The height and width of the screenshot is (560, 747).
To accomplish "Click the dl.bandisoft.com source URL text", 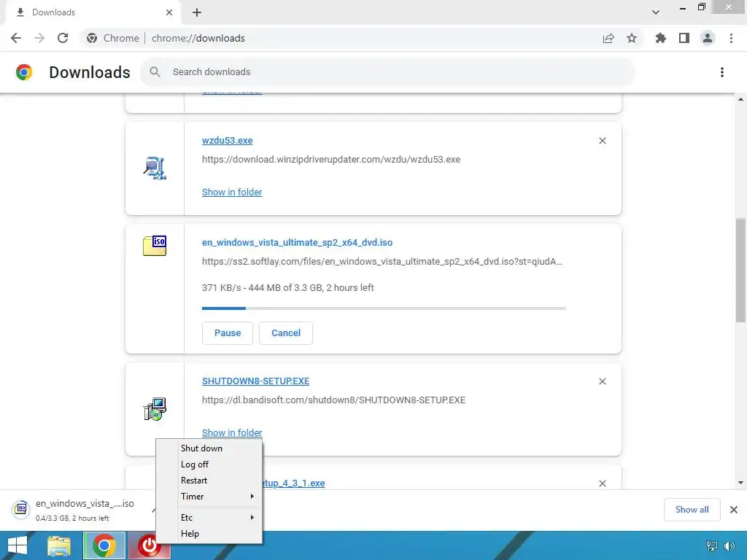I will [x=333, y=400].
